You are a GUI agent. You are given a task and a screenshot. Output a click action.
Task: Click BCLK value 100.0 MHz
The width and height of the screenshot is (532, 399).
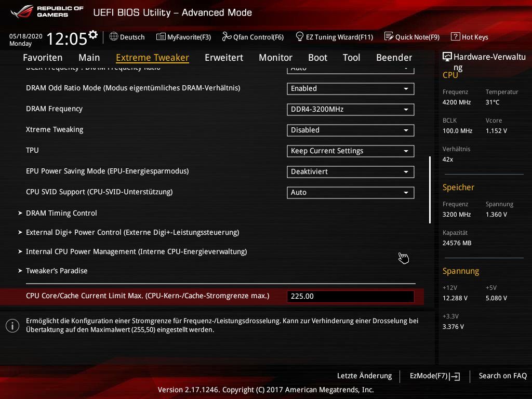(457, 130)
